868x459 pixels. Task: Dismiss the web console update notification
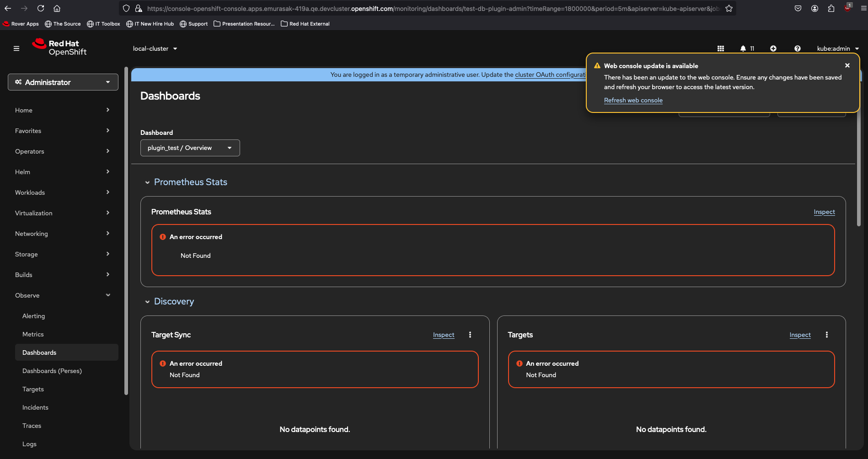[x=847, y=65]
